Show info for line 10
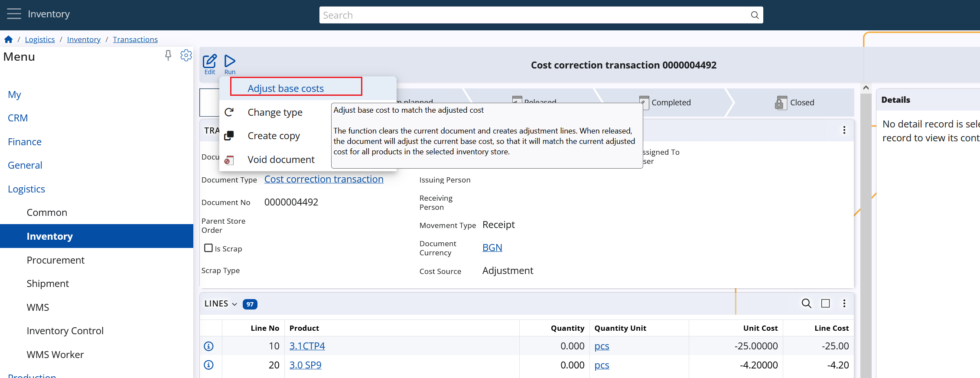Image resolution: width=980 pixels, height=378 pixels. click(209, 346)
